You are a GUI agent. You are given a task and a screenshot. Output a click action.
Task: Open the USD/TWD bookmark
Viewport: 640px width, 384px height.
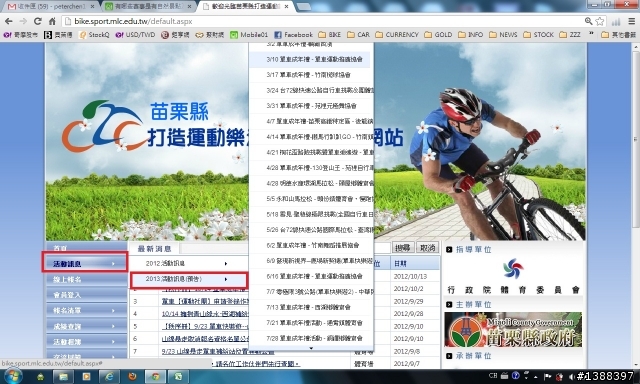135,35
